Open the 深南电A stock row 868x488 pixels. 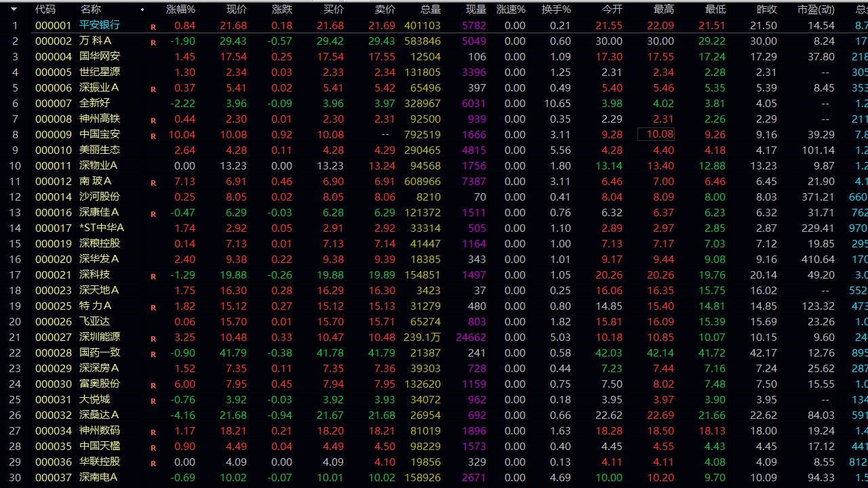[99, 477]
